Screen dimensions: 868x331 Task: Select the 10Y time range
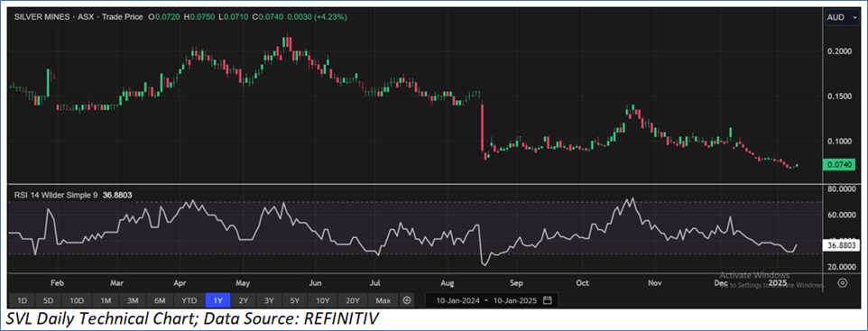coord(323,300)
